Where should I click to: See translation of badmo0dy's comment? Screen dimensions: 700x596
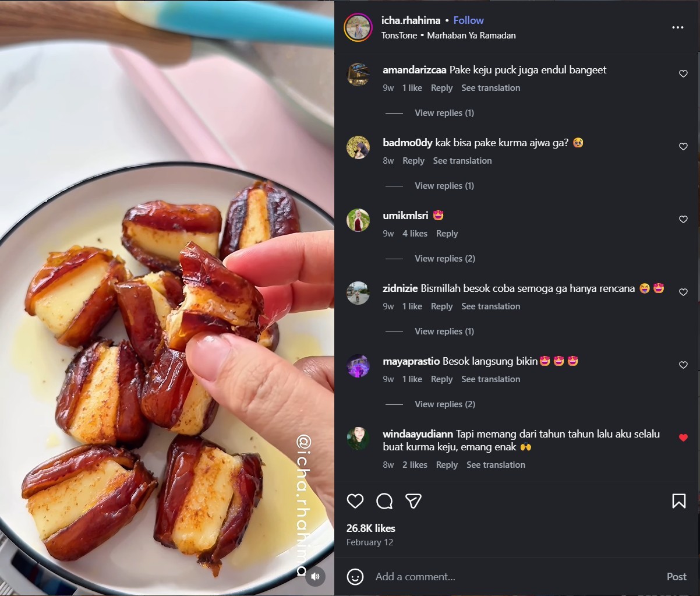[462, 160]
